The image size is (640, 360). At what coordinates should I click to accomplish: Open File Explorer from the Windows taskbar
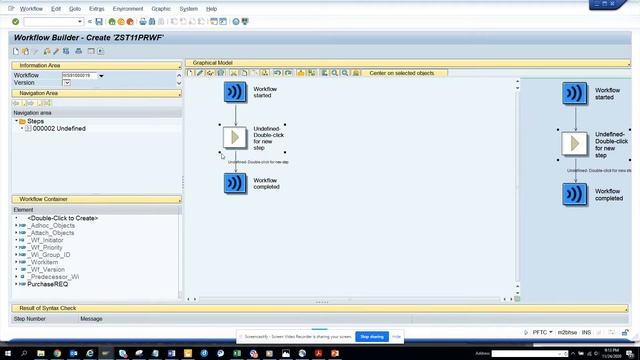(x=41, y=353)
